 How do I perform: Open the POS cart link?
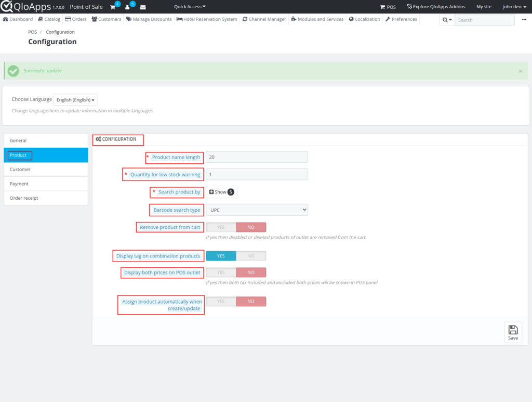[x=388, y=7]
